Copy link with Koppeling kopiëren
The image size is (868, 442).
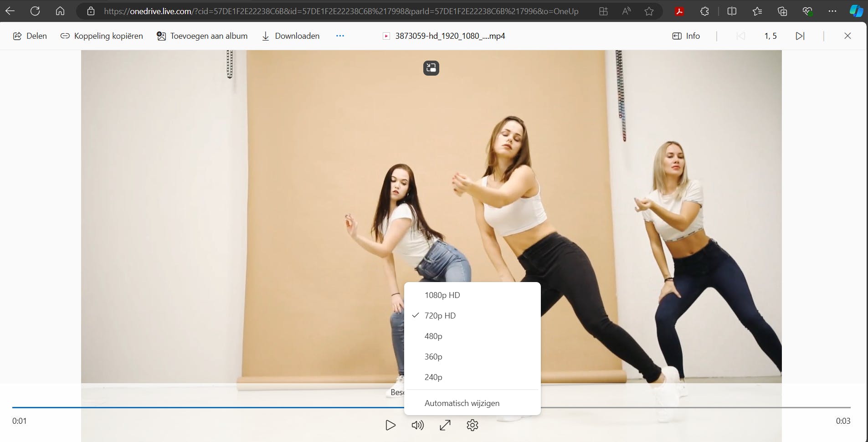102,36
